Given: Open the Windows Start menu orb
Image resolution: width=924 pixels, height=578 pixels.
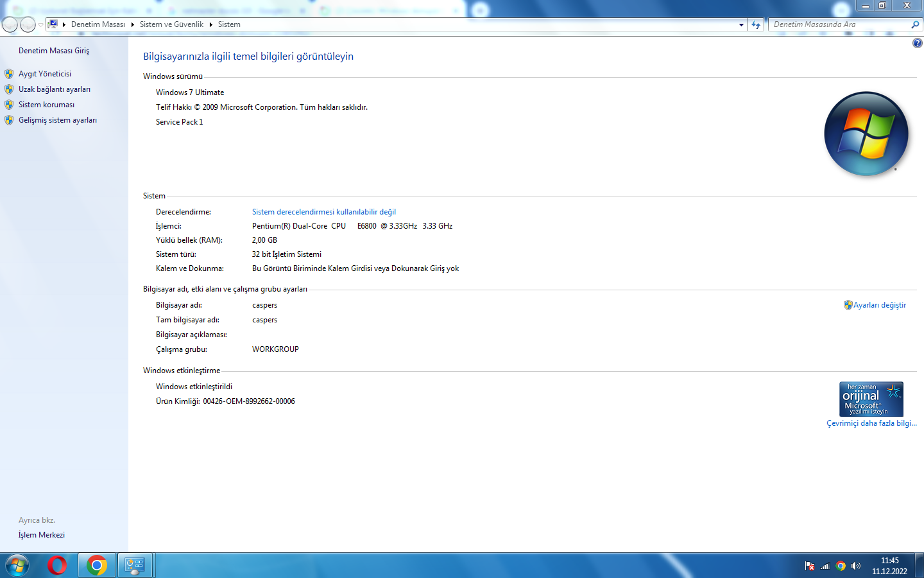Looking at the screenshot, I should [x=17, y=565].
